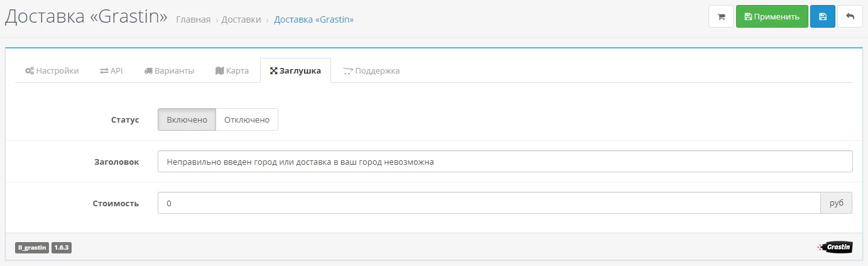Image resolution: width=868 pixels, height=266 pixels.
Task: Click the shopping cart icon button
Action: point(721,17)
